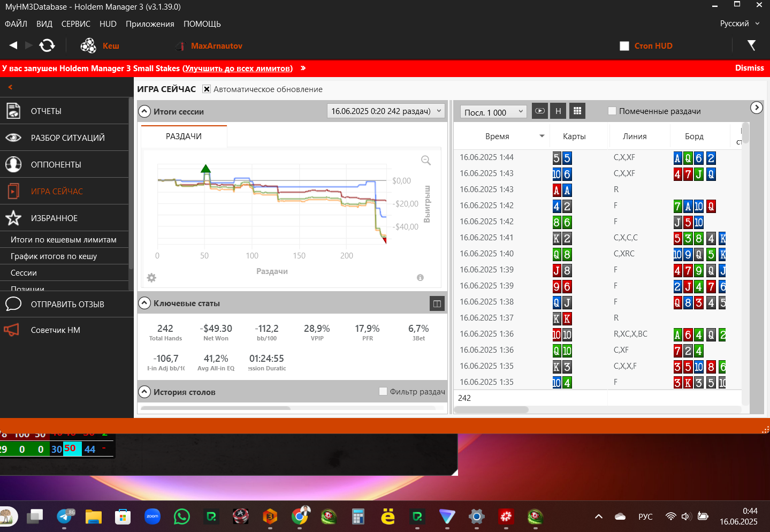Image resolution: width=770 pixels, height=532 pixels.
Task: Open Telegram from the taskbar
Action: [65, 516]
